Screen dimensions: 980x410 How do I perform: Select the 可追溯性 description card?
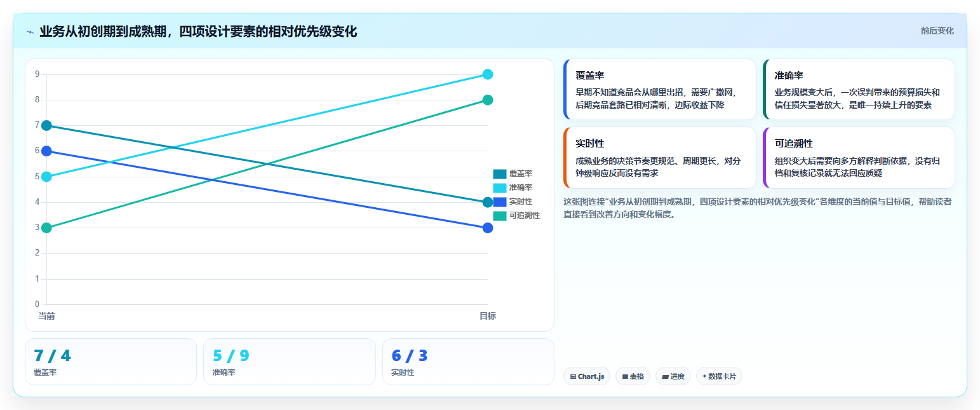(859, 158)
